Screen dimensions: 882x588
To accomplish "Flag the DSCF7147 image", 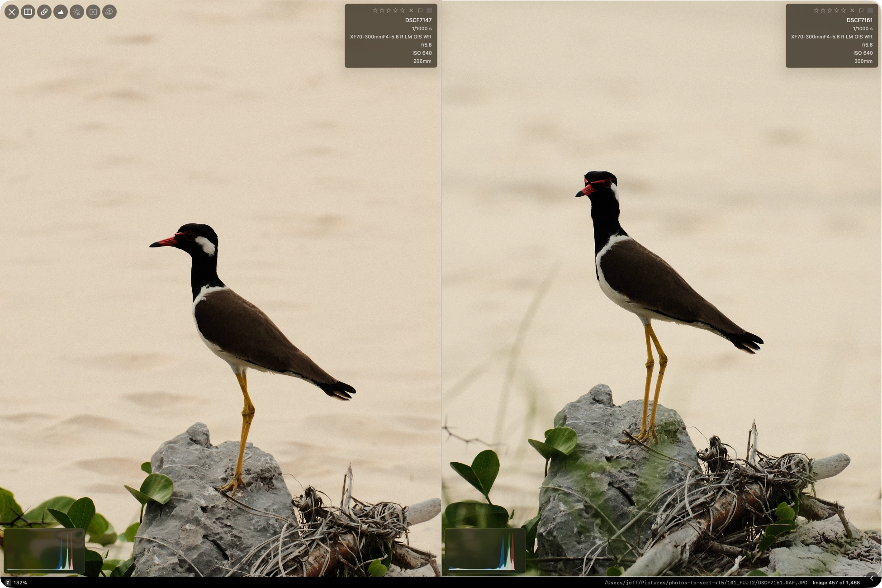I will pyautogui.click(x=420, y=10).
